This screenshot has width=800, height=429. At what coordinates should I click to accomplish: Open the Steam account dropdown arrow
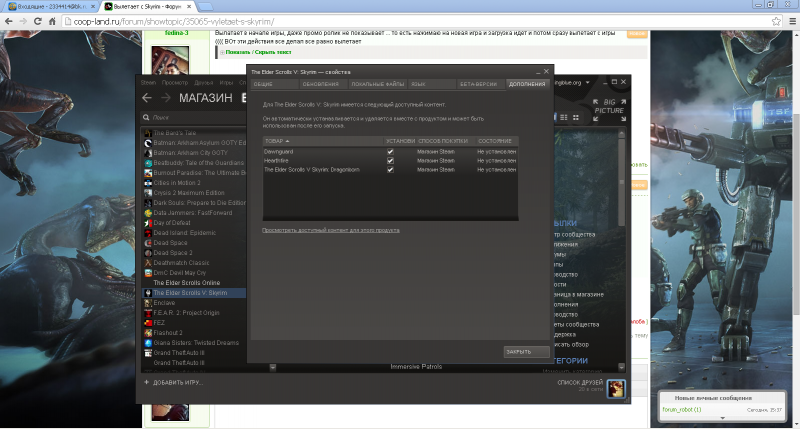coord(588,82)
